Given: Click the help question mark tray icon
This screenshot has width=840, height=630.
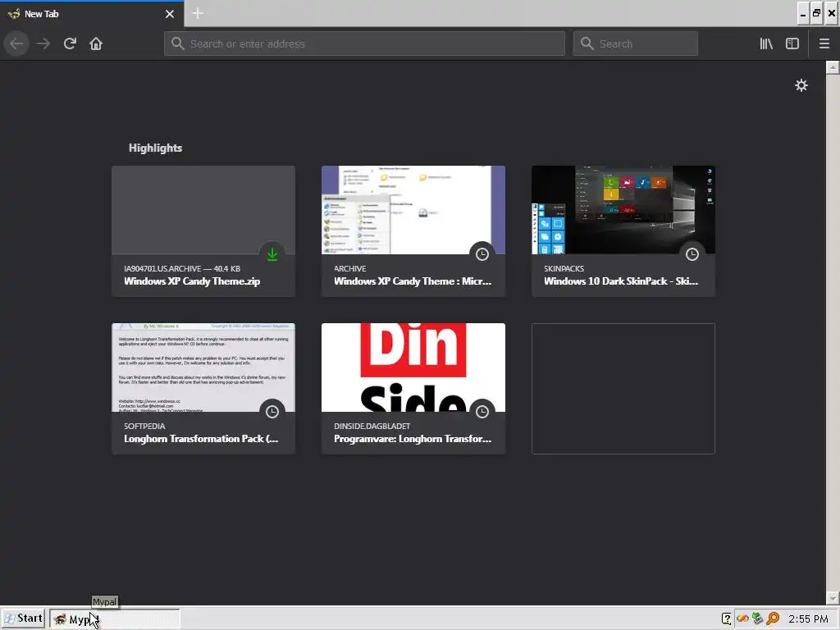Looking at the screenshot, I should point(726,619).
